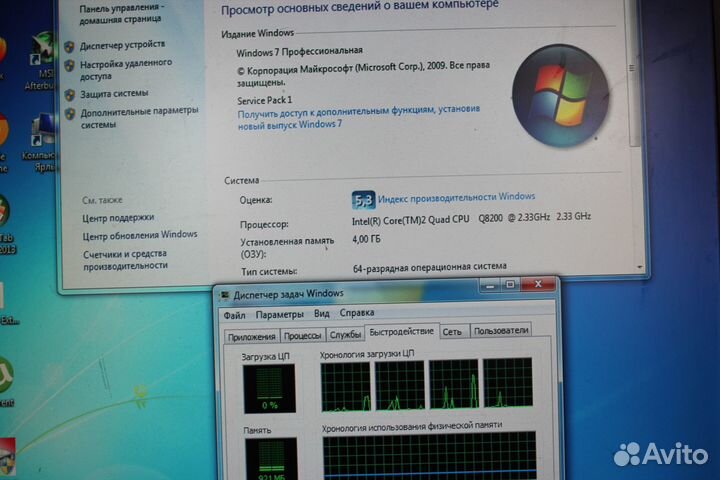
Task: Click the scroll down arrow of the system window
Action: (x=640, y=267)
